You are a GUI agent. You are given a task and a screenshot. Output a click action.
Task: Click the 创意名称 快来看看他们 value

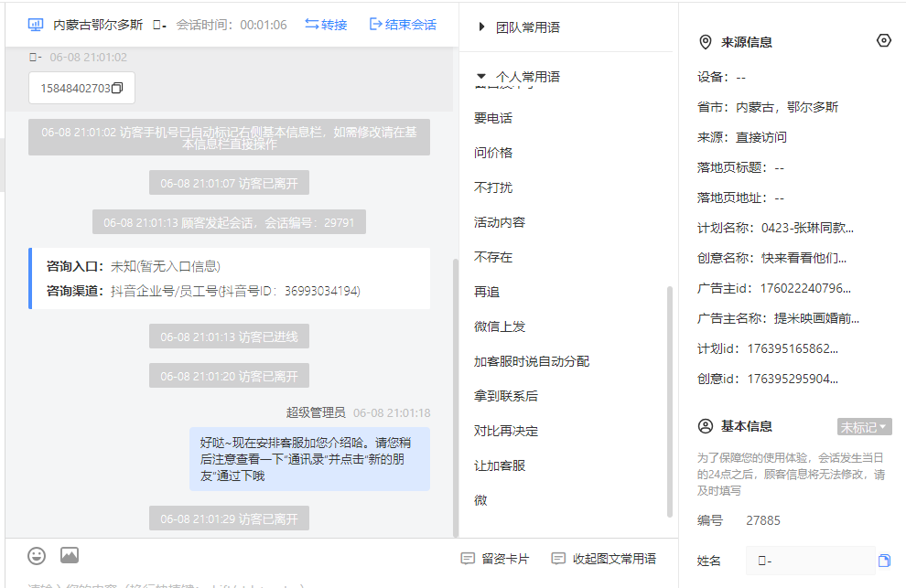click(x=804, y=258)
